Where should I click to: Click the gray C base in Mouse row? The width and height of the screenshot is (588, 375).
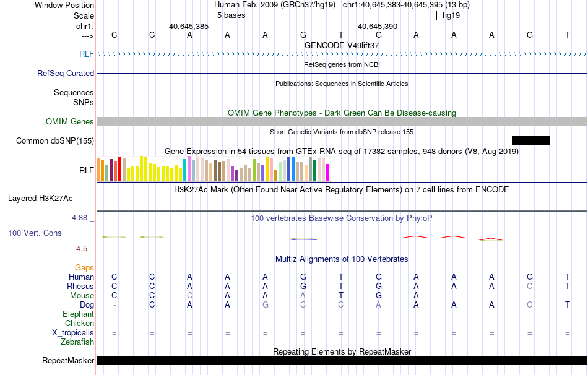coord(189,296)
